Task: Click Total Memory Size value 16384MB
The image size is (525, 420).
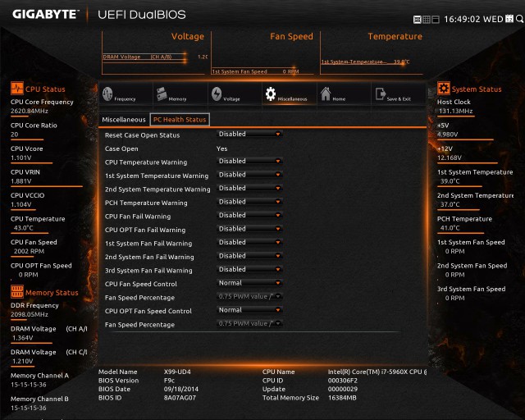Action: [342, 398]
